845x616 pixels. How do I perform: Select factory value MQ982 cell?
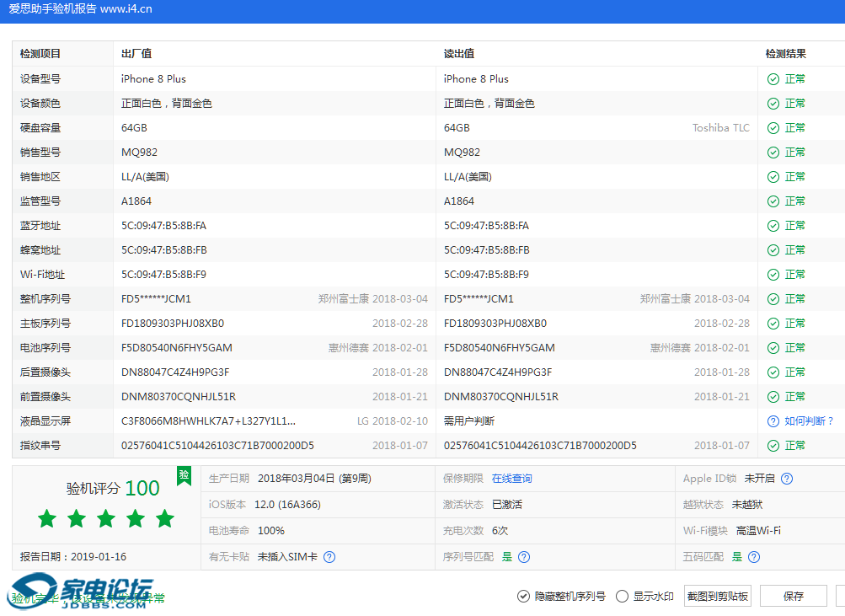click(x=139, y=153)
